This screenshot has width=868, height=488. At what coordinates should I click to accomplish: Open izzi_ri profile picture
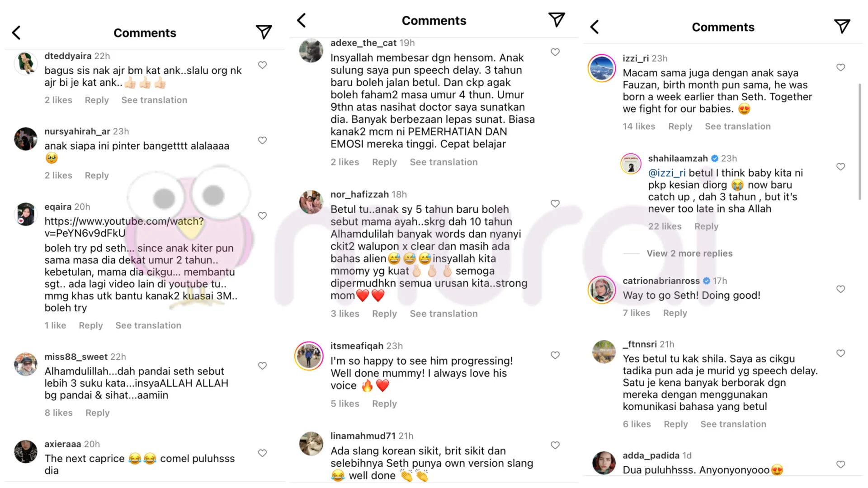pos(601,68)
